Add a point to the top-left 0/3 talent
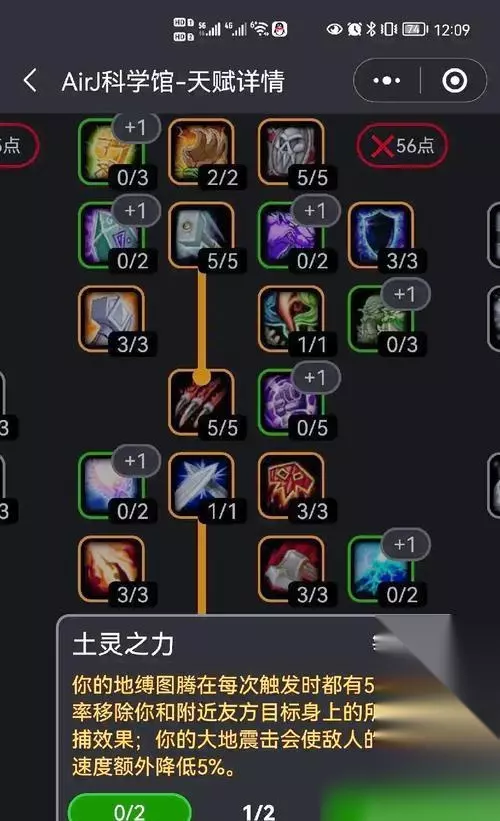This screenshot has width=500, height=821. tap(135, 127)
